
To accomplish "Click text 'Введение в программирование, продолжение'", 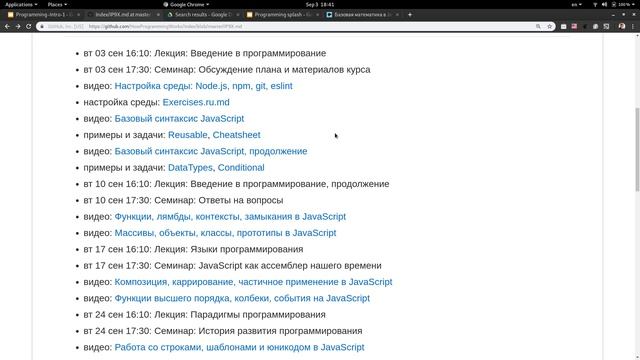I will coord(289,184).
